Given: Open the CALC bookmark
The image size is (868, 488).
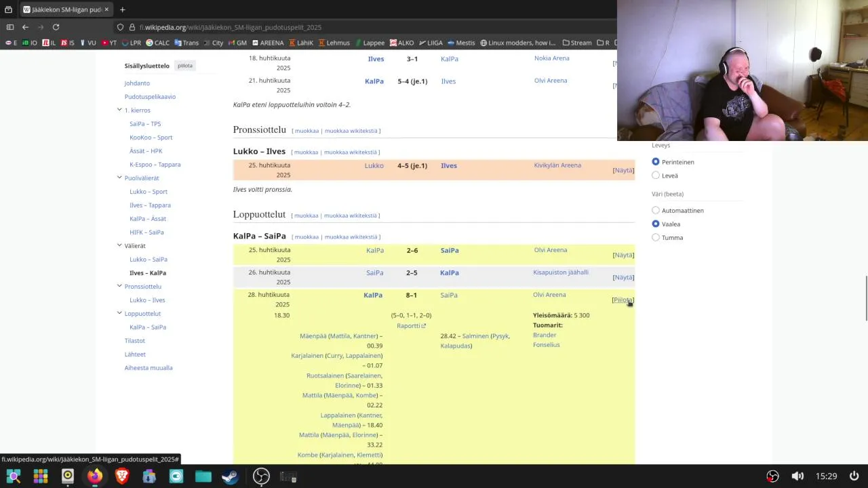Looking at the screenshot, I should pos(157,43).
